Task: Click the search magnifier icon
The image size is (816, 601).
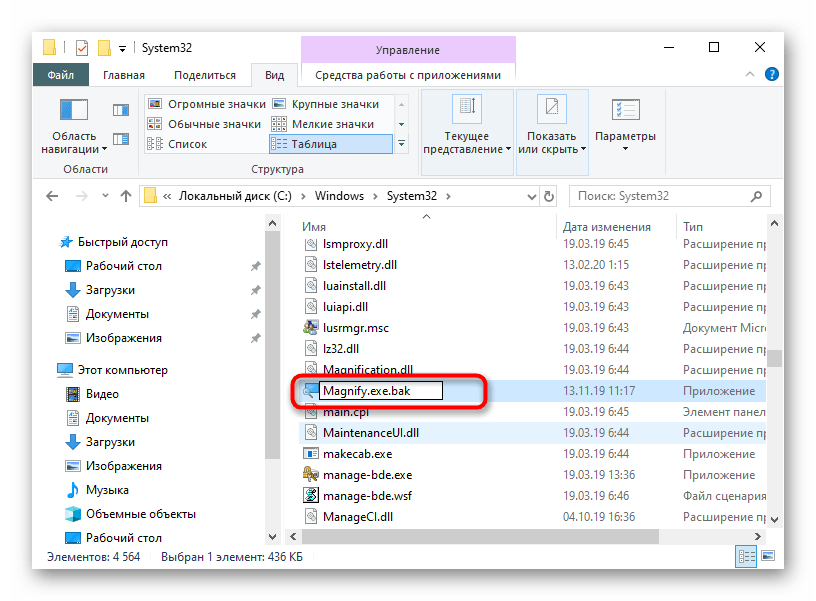Action: pyautogui.click(x=756, y=196)
